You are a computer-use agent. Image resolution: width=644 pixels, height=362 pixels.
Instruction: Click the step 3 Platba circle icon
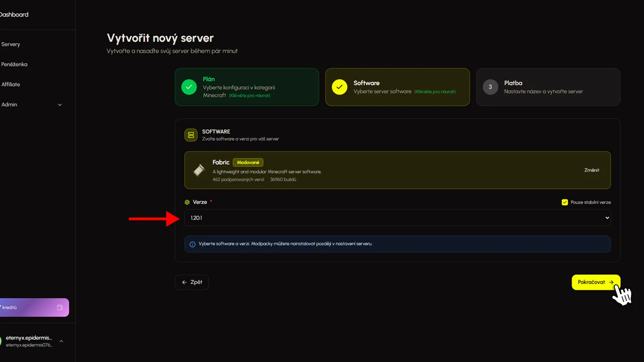pos(490,87)
